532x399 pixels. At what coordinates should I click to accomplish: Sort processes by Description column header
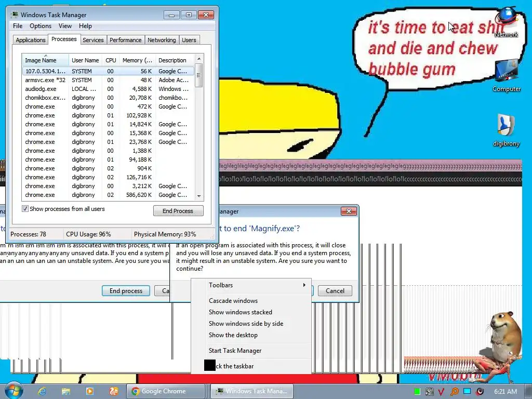click(175, 60)
